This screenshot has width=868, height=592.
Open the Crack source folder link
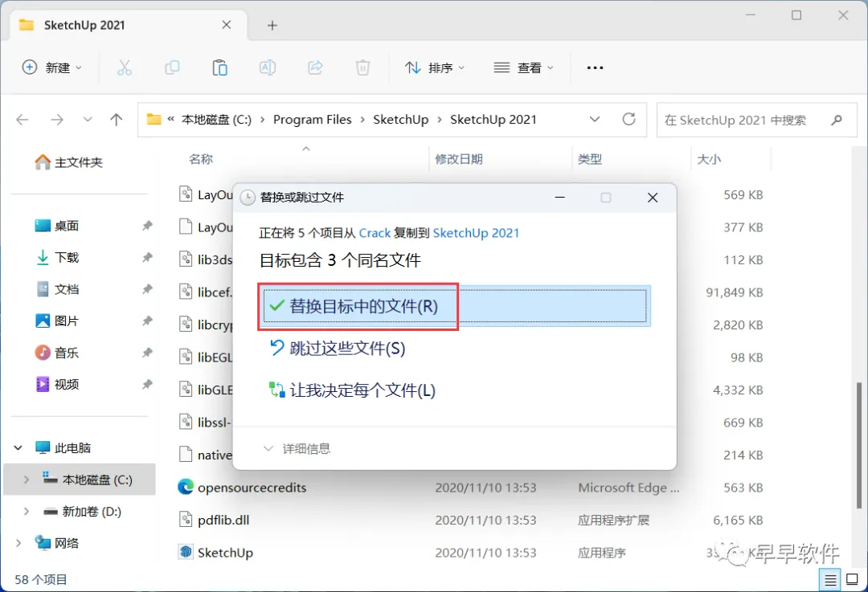click(375, 233)
